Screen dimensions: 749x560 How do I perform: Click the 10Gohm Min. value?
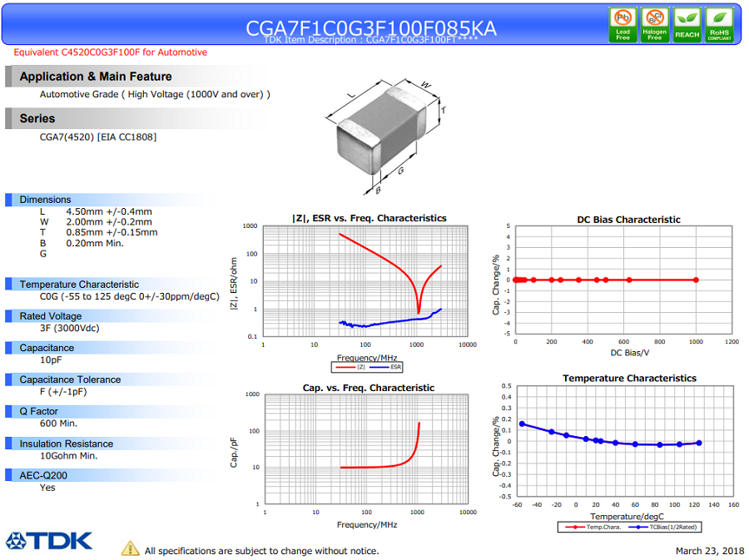pyautogui.click(x=68, y=456)
